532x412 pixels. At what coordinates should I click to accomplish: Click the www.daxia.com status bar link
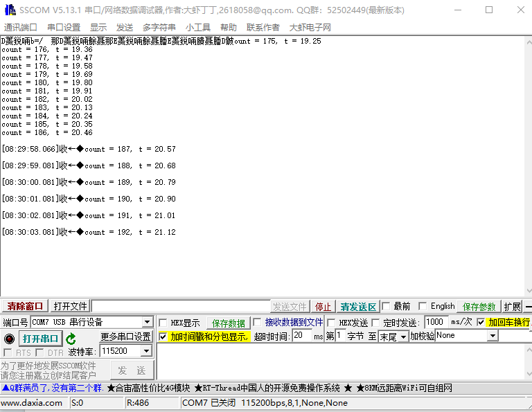pyautogui.click(x=32, y=402)
